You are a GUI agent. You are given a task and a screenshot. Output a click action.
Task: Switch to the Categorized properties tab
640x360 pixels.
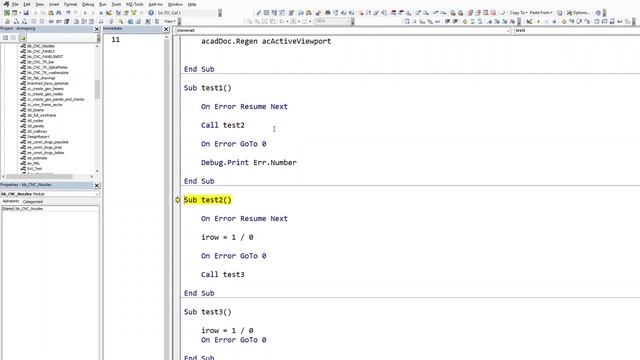click(33, 201)
